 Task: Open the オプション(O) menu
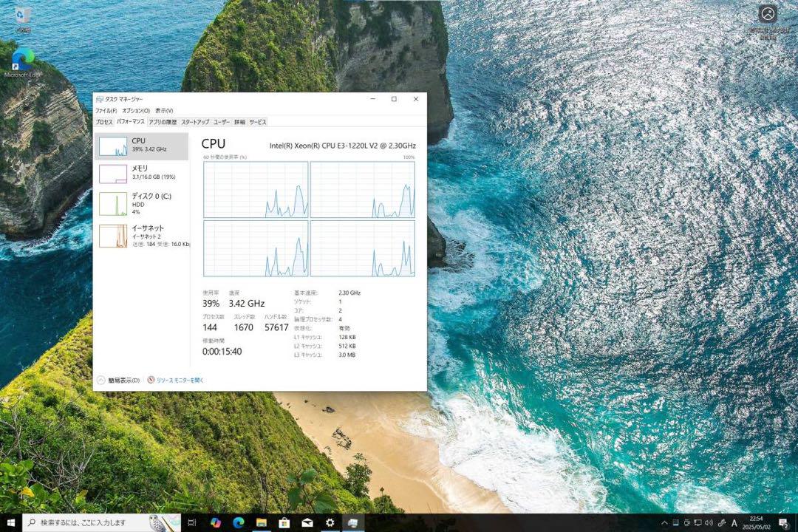(x=136, y=111)
